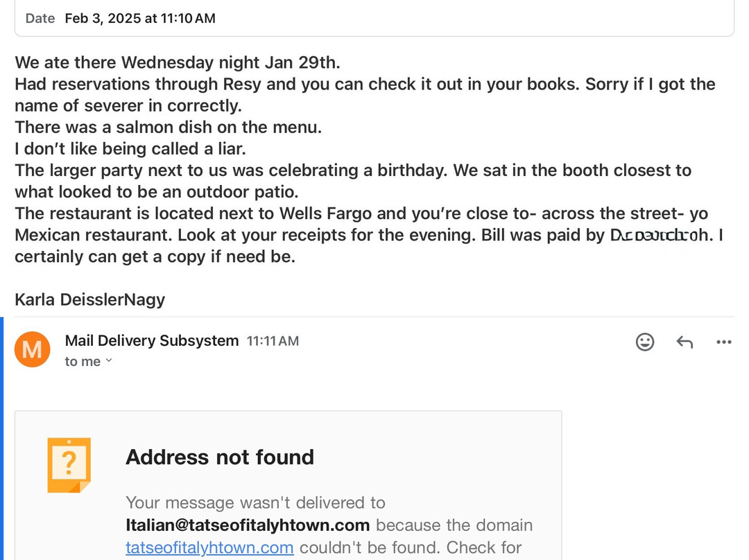Click the 'Date' field label
The height and width of the screenshot is (560, 749).
[40, 19]
